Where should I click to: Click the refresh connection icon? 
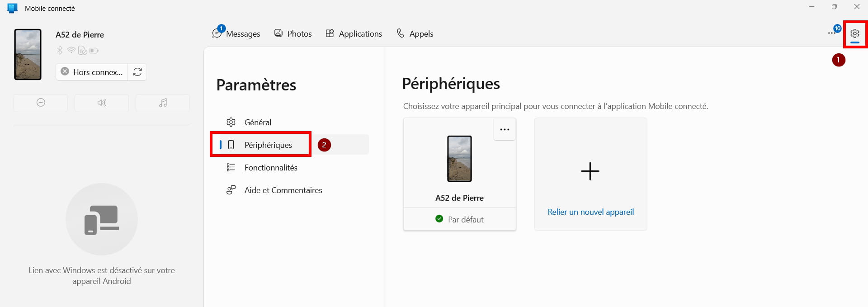pos(137,72)
